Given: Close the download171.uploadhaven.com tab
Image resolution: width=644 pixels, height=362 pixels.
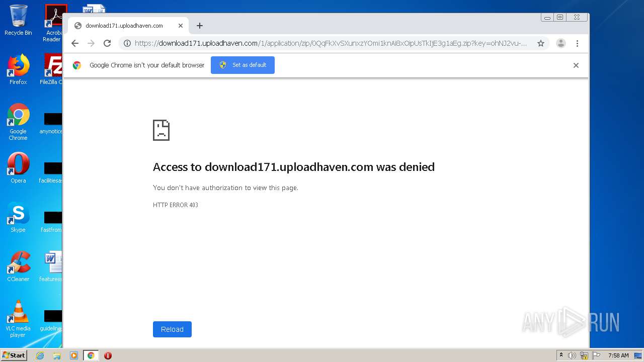Looking at the screenshot, I should (x=181, y=26).
